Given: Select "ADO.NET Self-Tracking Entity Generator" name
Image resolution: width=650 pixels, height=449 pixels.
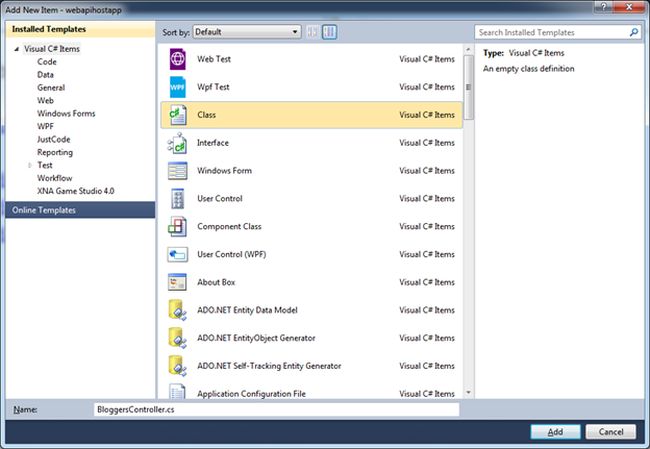Looking at the screenshot, I should (269, 366).
